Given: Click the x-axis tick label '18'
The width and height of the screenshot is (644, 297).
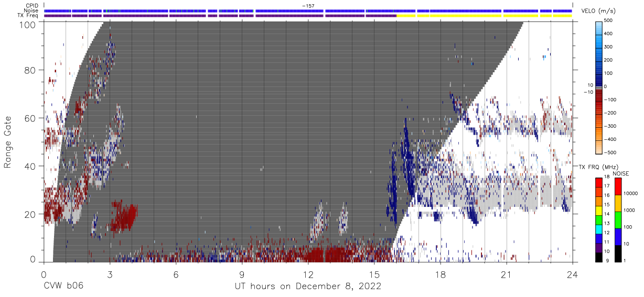Looking at the screenshot, I should click(x=440, y=274).
